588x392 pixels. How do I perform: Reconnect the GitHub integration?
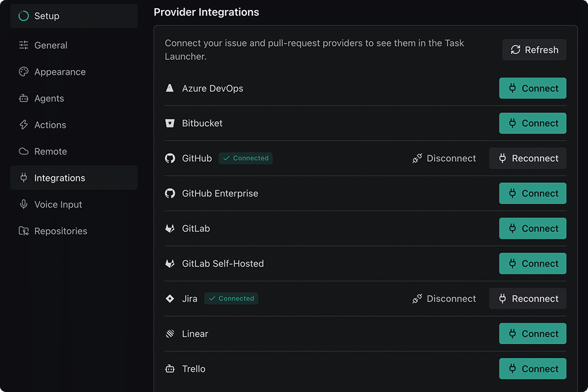pos(527,158)
